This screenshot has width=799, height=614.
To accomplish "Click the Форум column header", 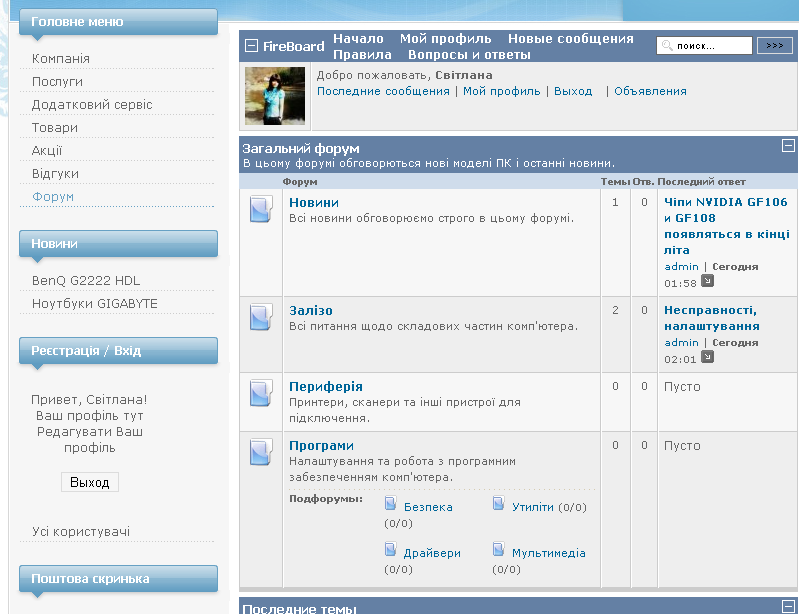I will coord(300,182).
